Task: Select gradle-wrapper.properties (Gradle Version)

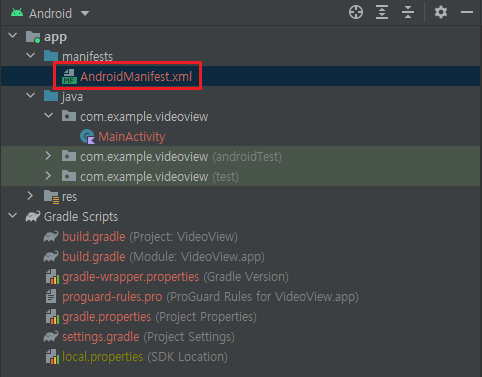Action: click(175, 277)
